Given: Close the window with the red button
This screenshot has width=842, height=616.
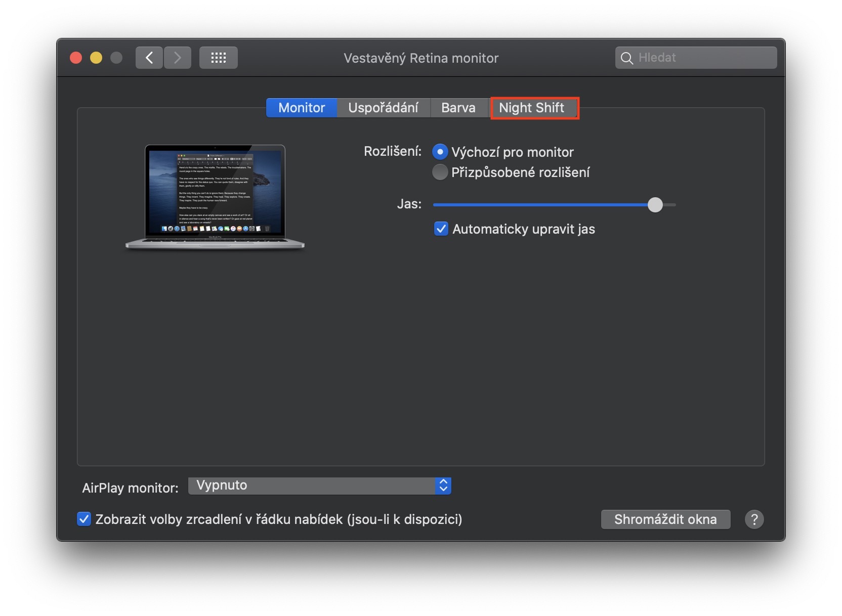Looking at the screenshot, I should pyautogui.click(x=76, y=58).
